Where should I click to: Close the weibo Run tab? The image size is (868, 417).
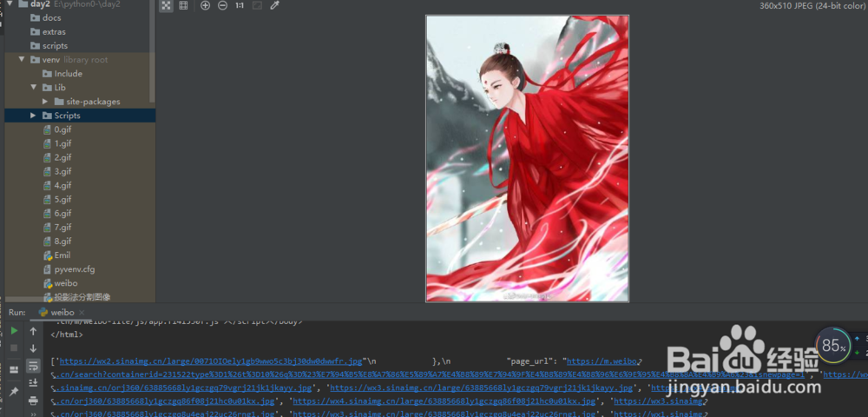pos(82,313)
